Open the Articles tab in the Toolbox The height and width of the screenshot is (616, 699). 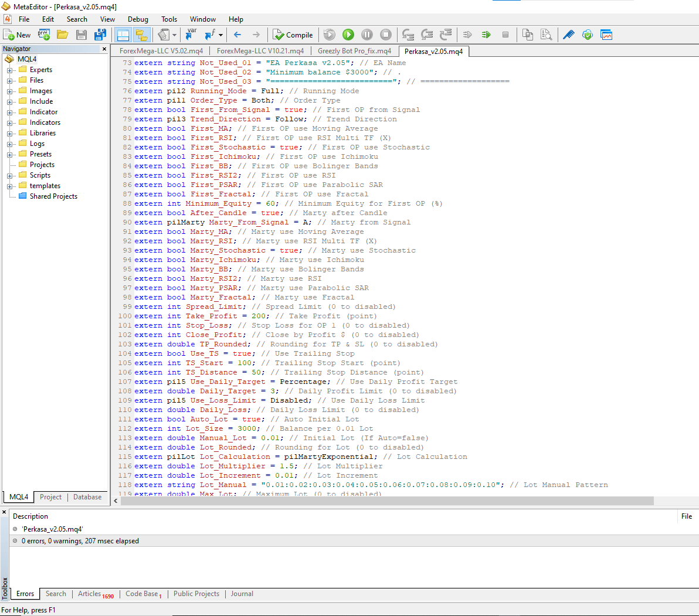(x=96, y=594)
